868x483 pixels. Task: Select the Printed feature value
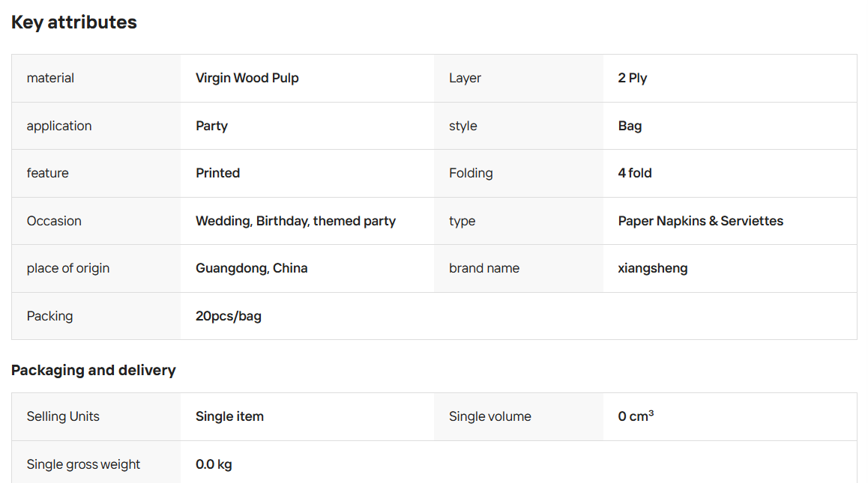coord(217,173)
